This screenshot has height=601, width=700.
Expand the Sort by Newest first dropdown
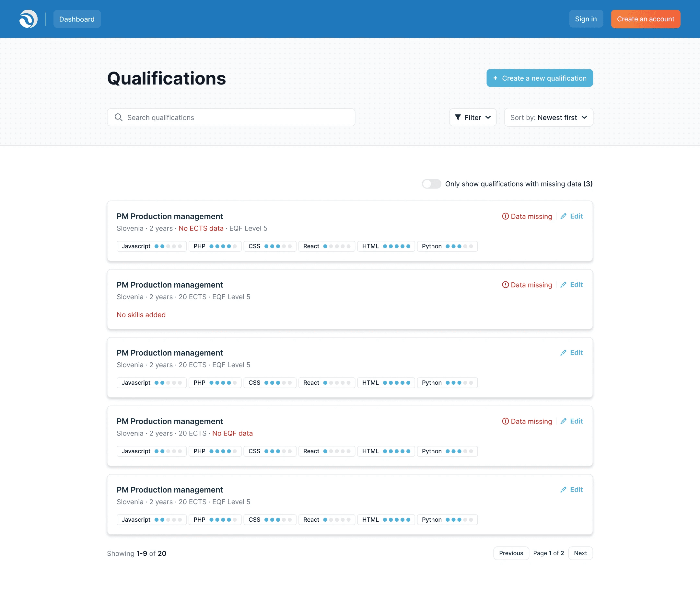[x=548, y=118]
